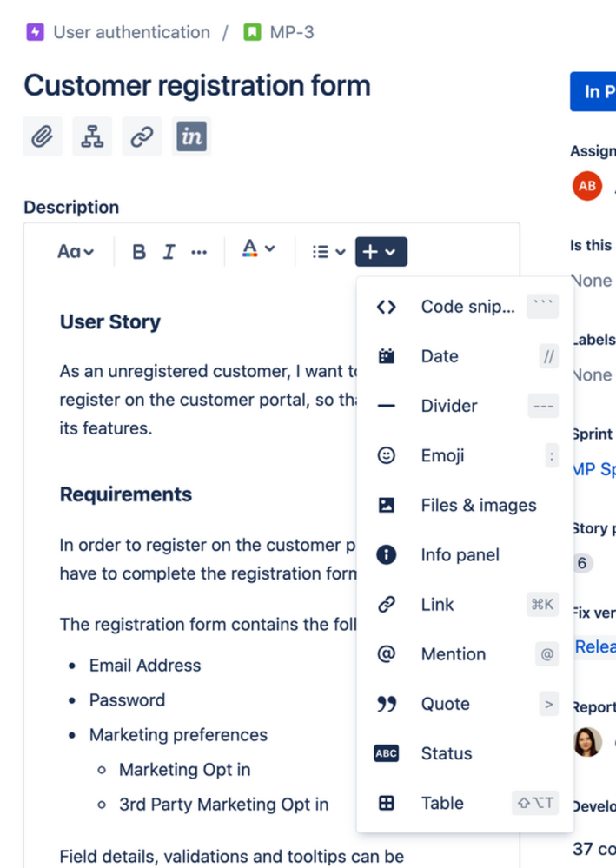
Task: Insert a Table
Action: point(466,803)
